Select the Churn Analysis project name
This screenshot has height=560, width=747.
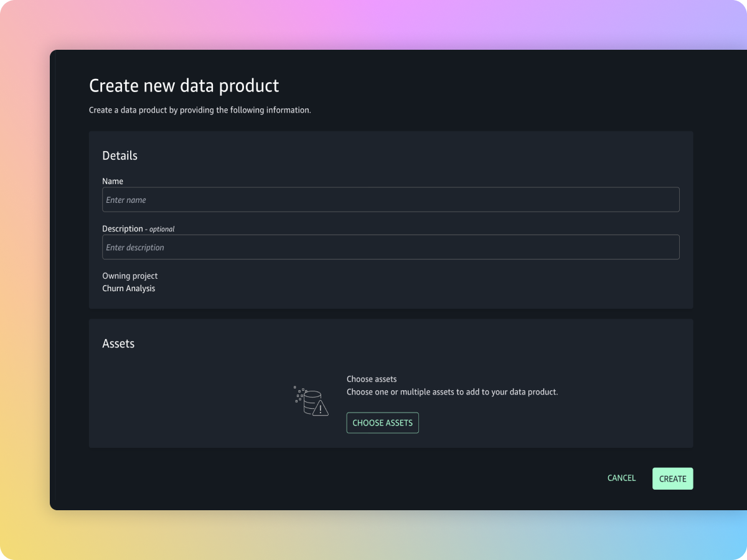tap(128, 288)
